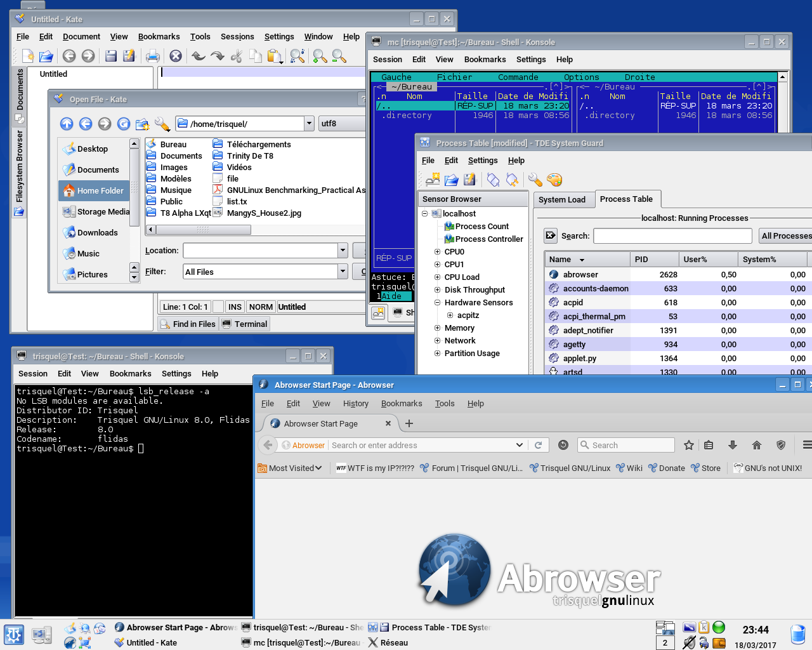Open the GNU's not UNIX! bookmark
The height and width of the screenshot is (650, 812).
[x=768, y=468]
